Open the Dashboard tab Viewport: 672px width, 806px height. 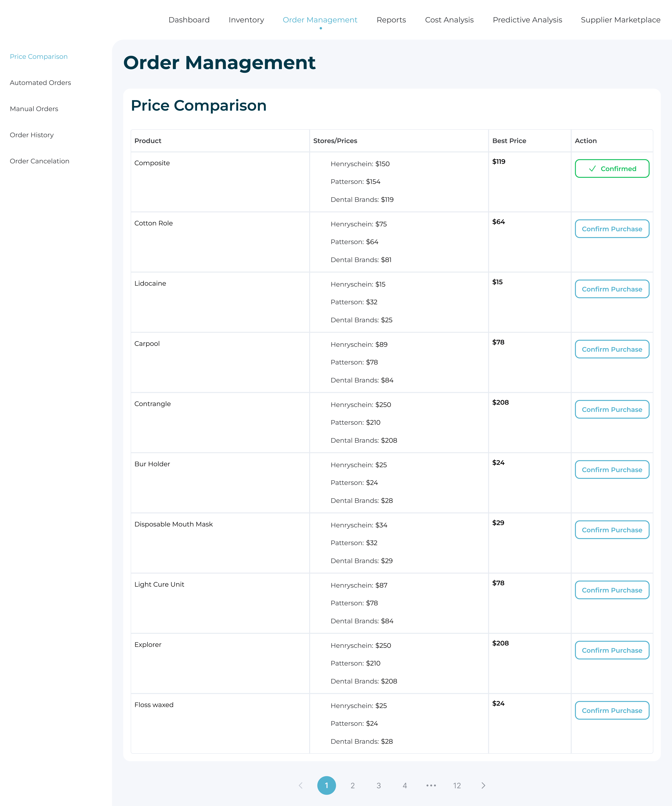click(x=189, y=20)
